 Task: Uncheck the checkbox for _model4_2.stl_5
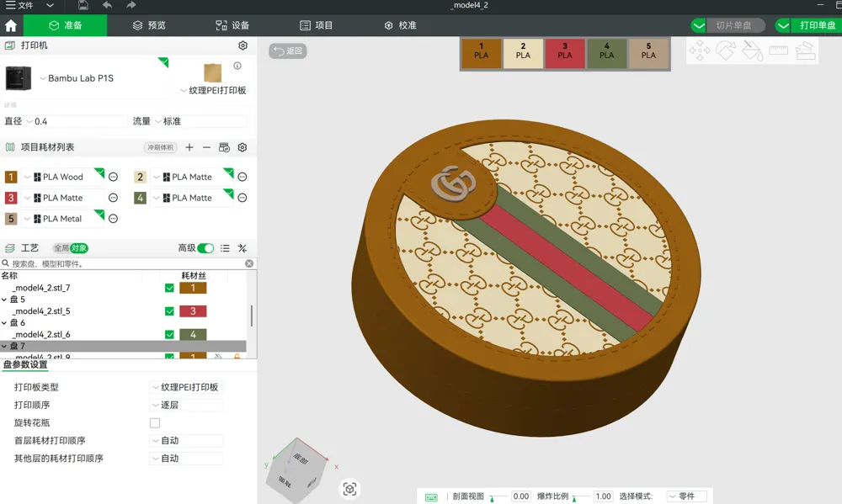point(169,311)
